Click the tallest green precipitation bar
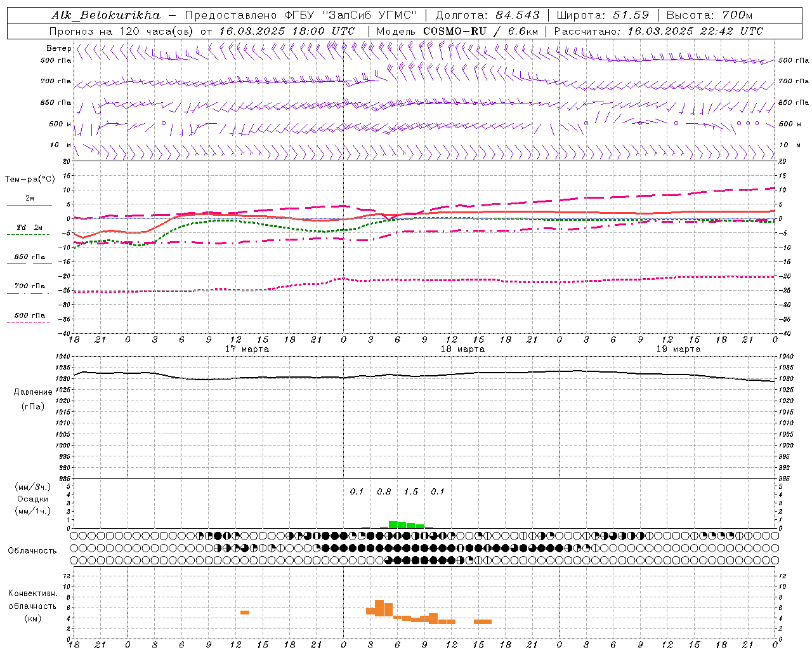Screen dimensions: 812x650 393,524
